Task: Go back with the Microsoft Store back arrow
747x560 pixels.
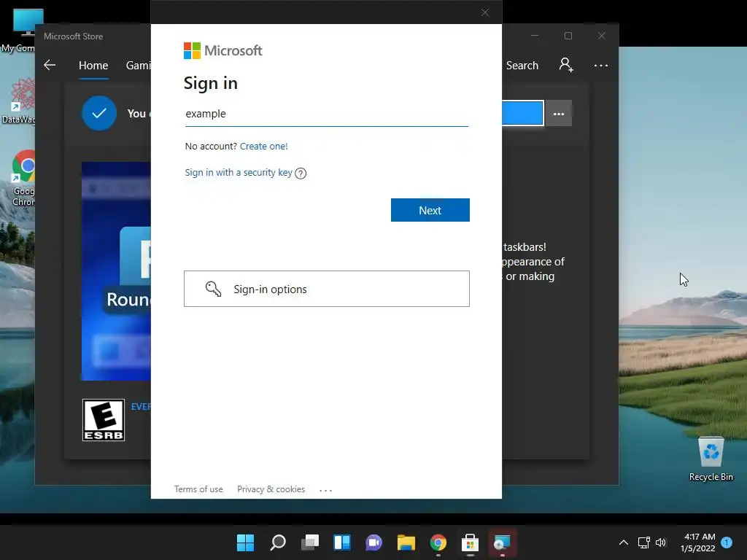Action: (50, 65)
